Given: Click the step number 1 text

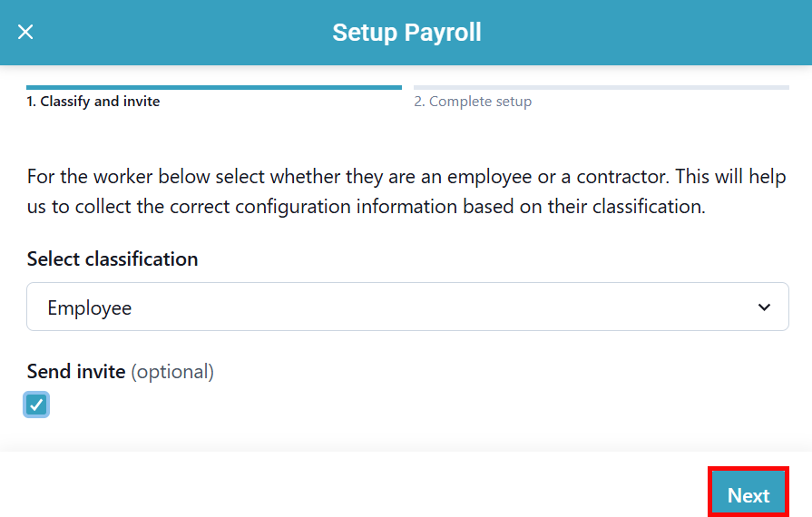Looking at the screenshot, I should click(x=31, y=102).
